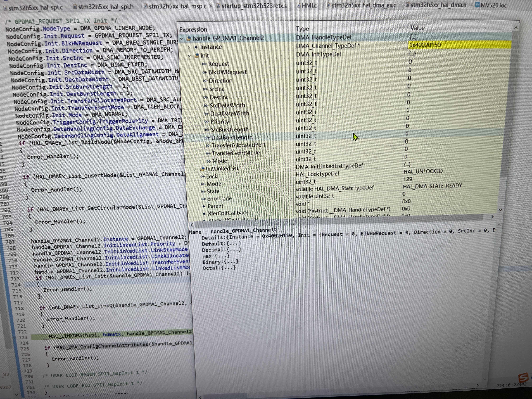
Task: Collapse the Init struct node
Action: (x=189, y=56)
